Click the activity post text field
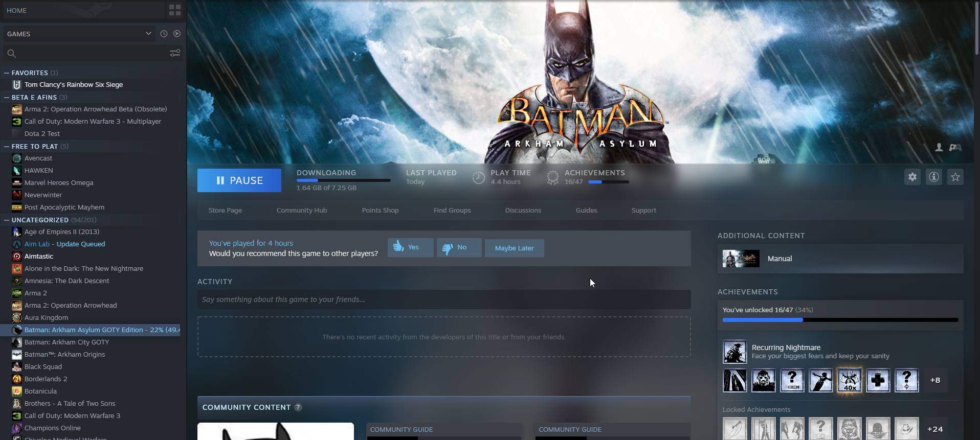The image size is (980, 440). (443, 299)
